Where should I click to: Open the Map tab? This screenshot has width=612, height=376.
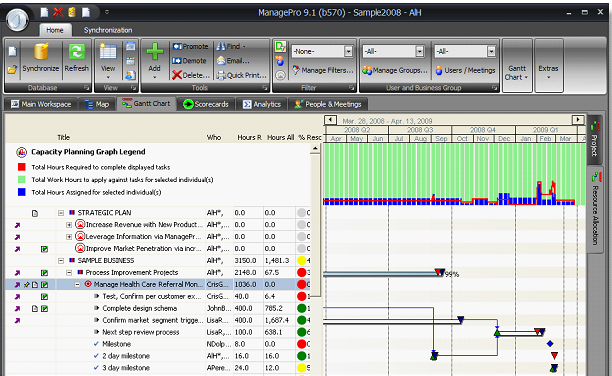(97, 104)
